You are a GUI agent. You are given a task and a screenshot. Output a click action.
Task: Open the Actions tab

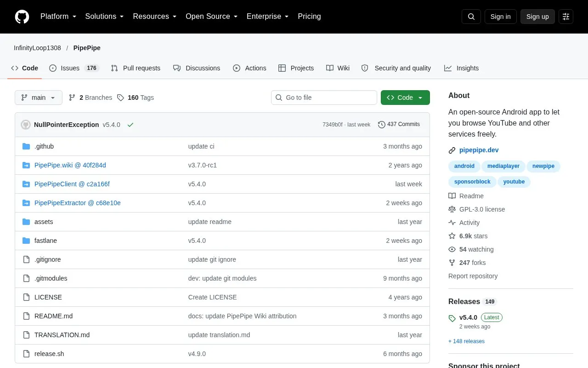click(x=249, y=68)
